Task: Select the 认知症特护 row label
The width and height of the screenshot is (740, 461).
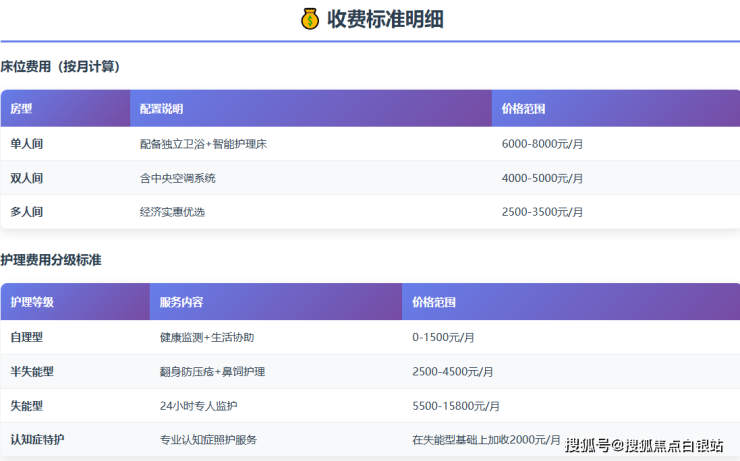Action: coord(38,440)
